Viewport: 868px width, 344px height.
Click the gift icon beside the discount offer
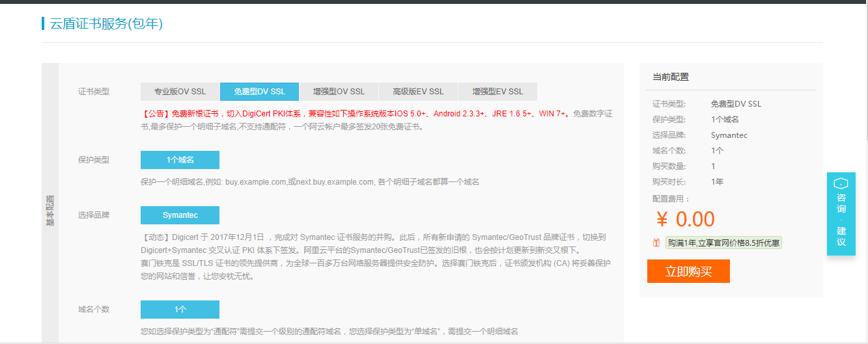656,243
